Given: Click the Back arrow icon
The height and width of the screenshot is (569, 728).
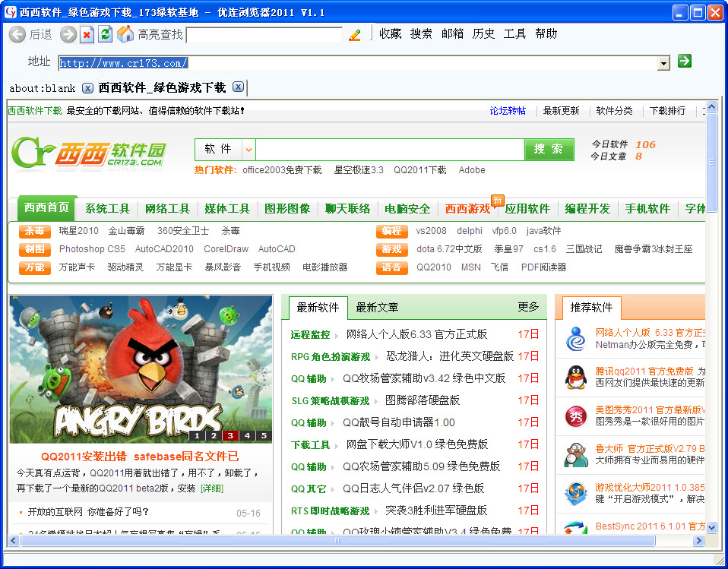Looking at the screenshot, I should pyautogui.click(x=17, y=34).
